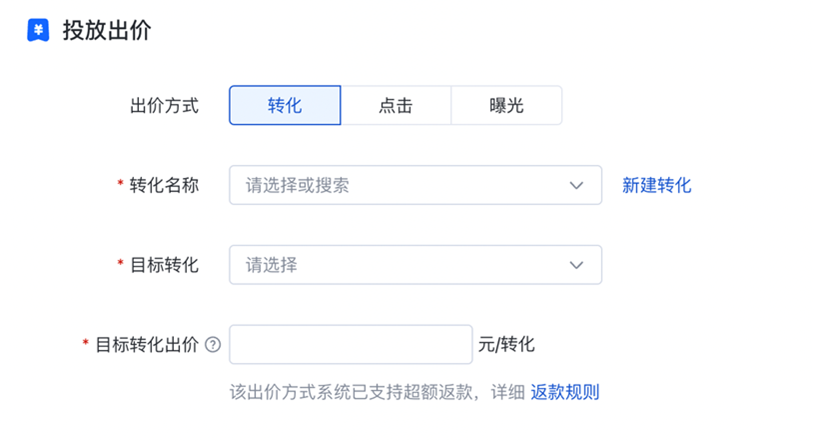Open the 目标转化 select dropdown

coord(400,265)
